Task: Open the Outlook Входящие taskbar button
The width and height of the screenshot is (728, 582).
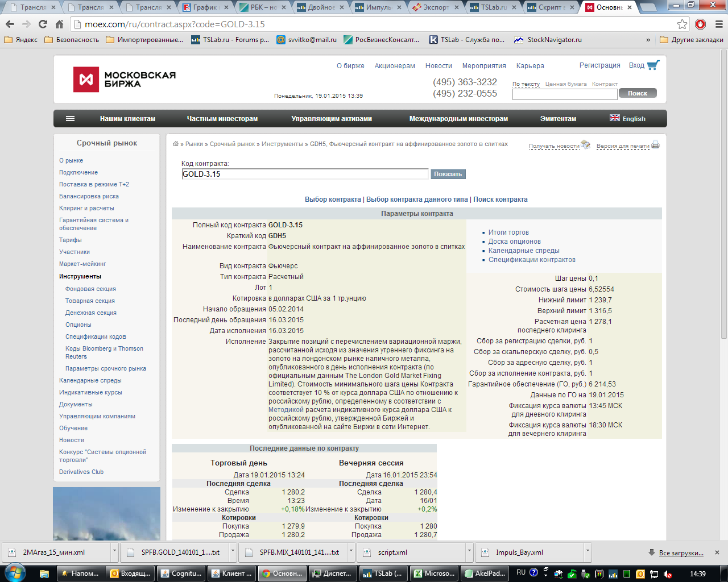Action: (x=131, y=573)
